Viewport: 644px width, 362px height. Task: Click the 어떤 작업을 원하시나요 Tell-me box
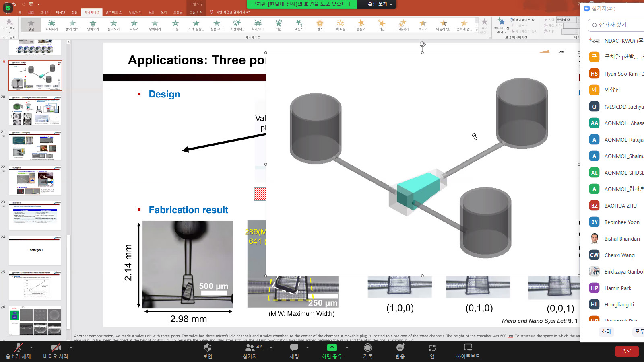(233, 12)
